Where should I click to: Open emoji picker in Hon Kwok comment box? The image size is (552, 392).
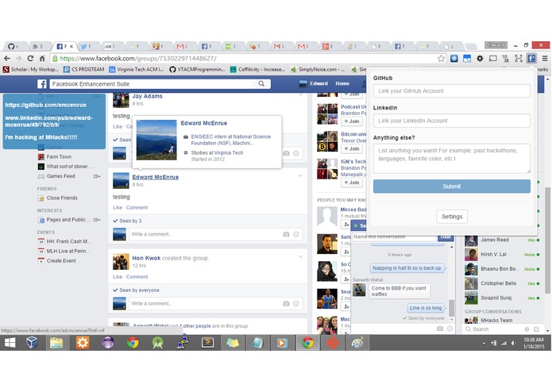[x=296, y=303]
